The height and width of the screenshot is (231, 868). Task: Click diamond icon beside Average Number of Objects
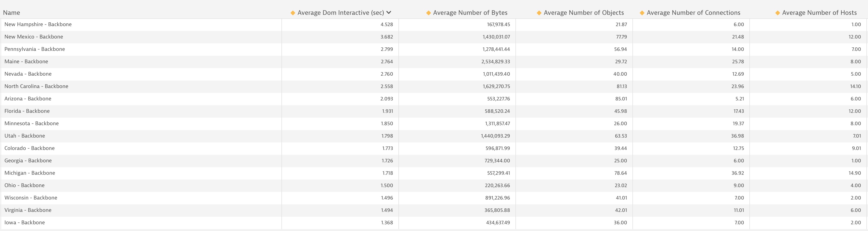(539, 13)
